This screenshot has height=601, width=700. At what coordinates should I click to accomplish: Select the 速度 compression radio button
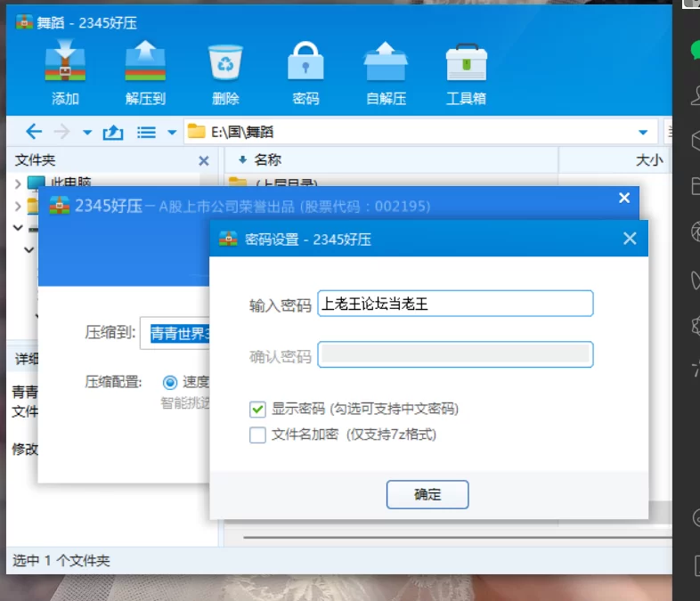[x=169, y=382]
